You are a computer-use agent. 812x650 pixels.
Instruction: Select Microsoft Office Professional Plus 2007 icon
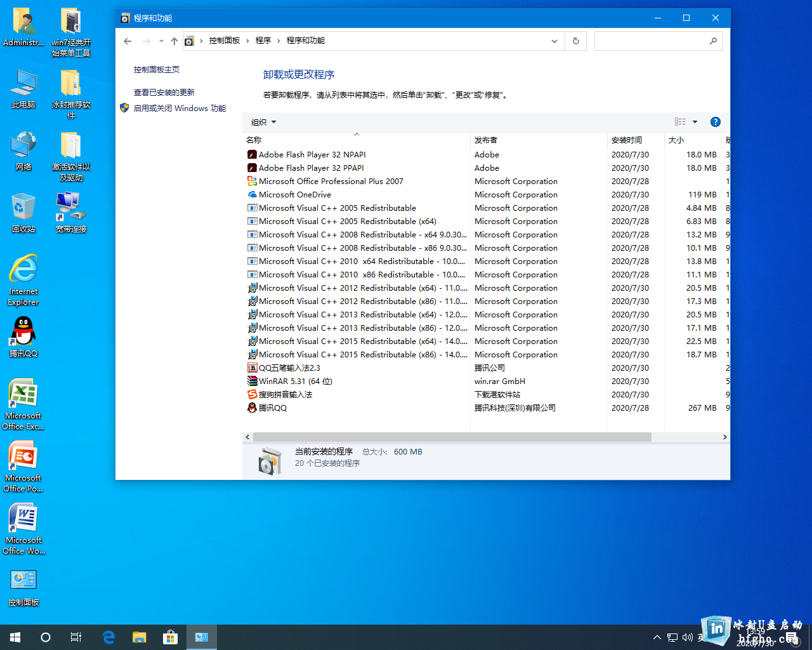pos(252,181)
